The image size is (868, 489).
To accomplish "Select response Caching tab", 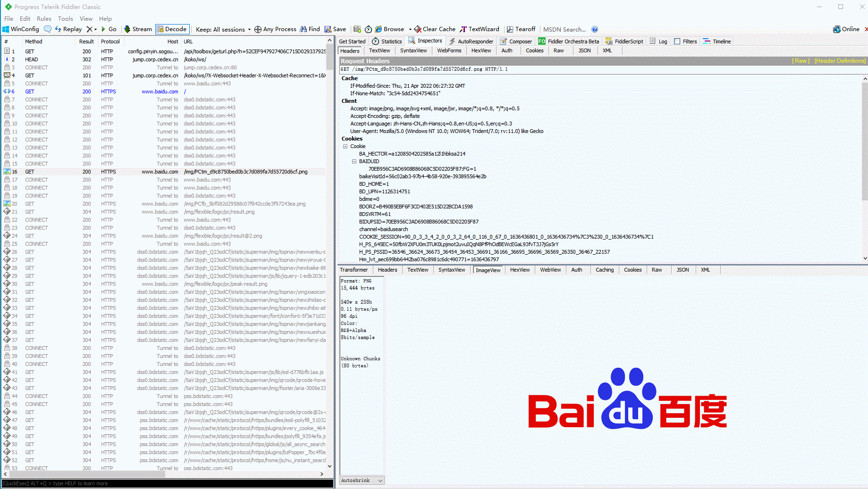I will tap(605, 270).
